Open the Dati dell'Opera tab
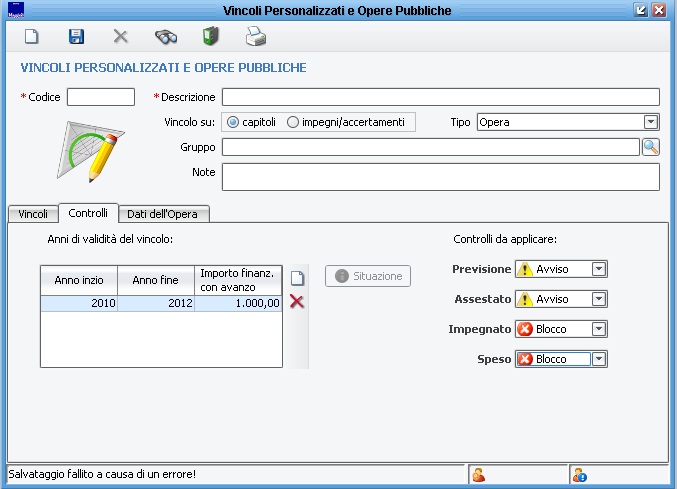 (x=165, y=214)
